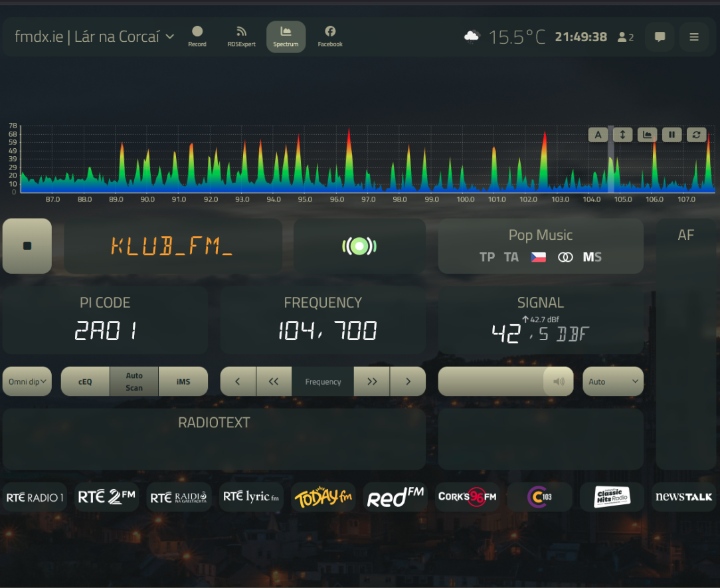Open the chat window
The width and height of the screenshot is (720, 588).
660,37
